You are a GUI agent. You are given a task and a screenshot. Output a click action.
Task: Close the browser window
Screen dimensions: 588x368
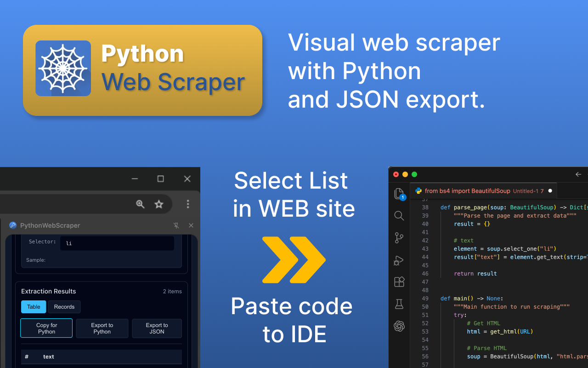click(x=187, y=179)
